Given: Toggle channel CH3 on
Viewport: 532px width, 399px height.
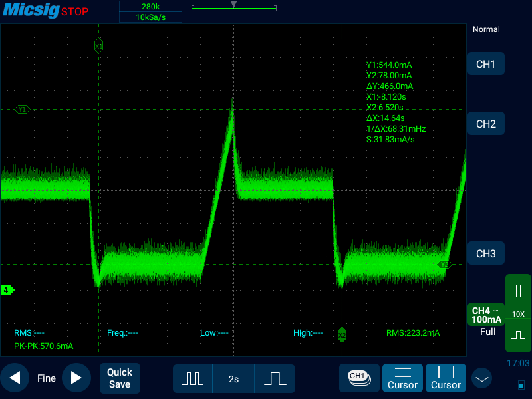Looking at the screenshot, I should coord(485,253).
